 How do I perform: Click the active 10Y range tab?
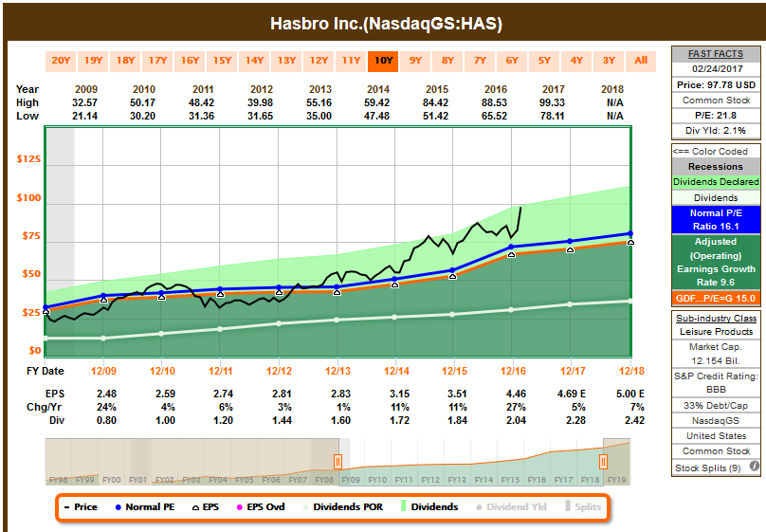[384, 61]
